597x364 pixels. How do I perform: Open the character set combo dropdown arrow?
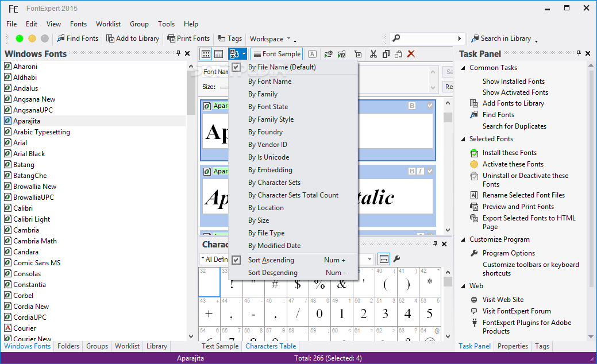tap(369, 260)
